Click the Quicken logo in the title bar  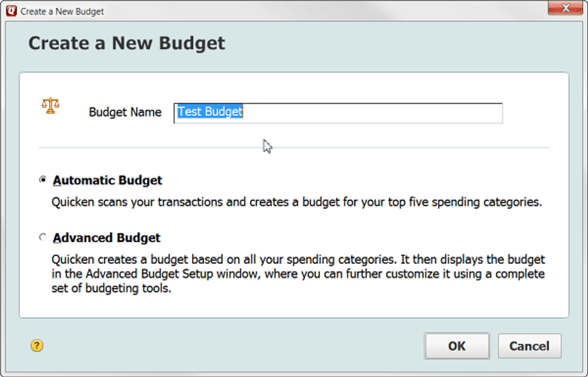point(11,11)
